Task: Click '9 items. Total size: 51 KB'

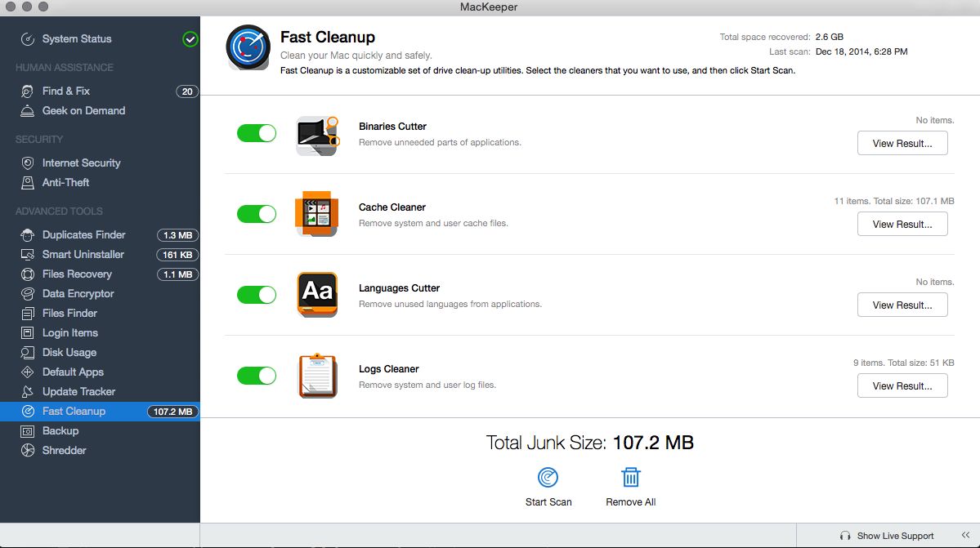Action: (904, 363)
